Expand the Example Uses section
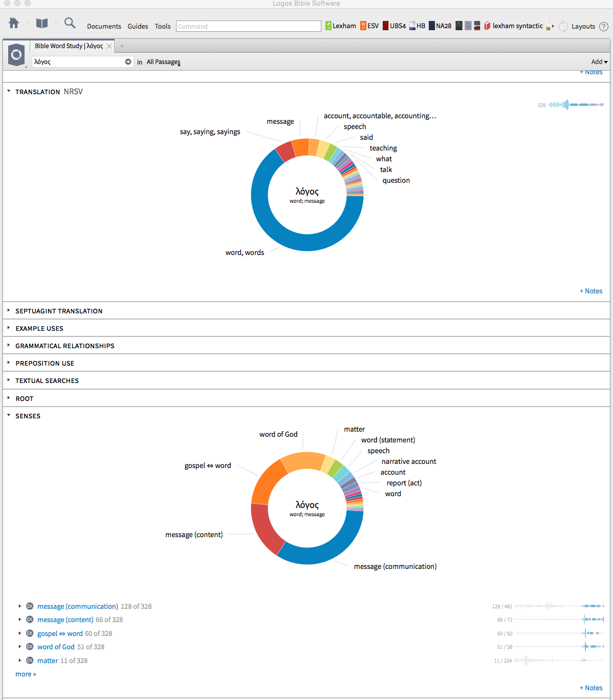 point(9,328)
